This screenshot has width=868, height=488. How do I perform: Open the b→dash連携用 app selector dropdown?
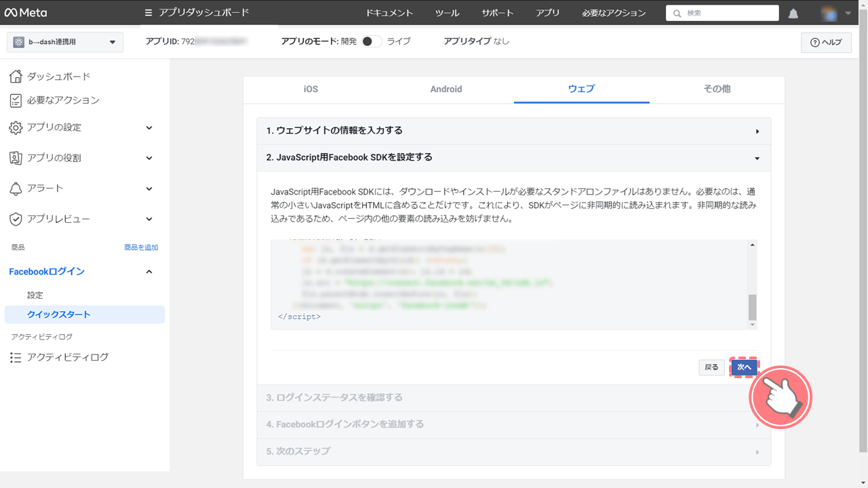[x=65, y=42]
